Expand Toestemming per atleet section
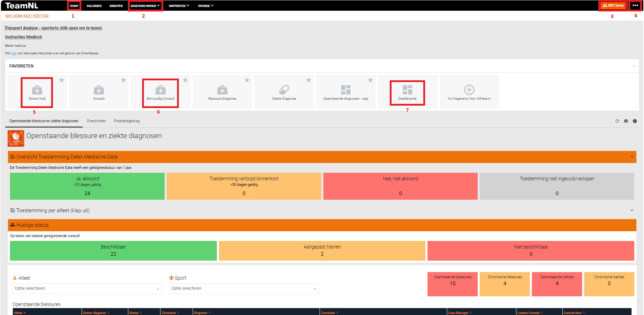Viewport: 644px width, 315px height. pos(632,210)
